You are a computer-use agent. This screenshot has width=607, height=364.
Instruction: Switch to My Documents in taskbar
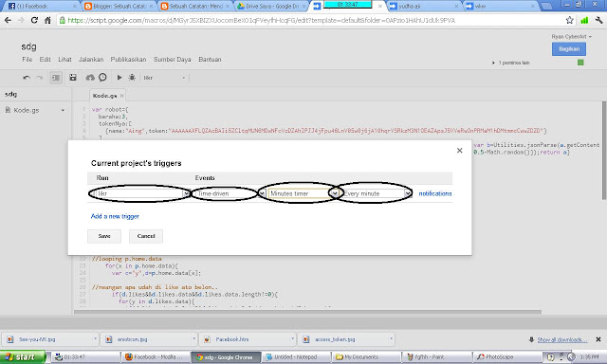click(366, 357)
